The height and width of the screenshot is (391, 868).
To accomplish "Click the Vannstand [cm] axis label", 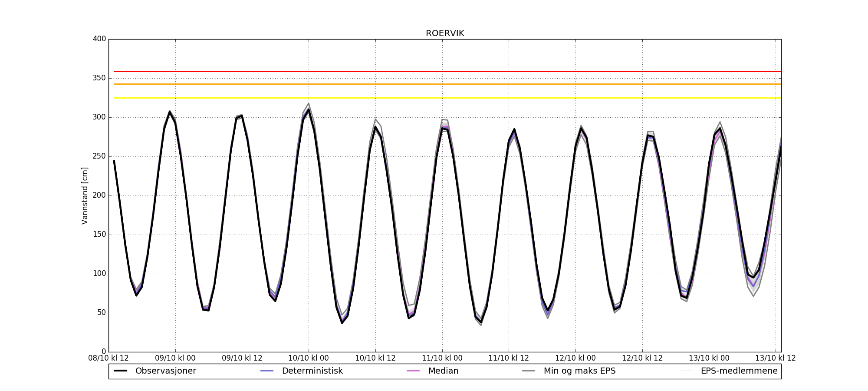I will [x=85, y=195].
